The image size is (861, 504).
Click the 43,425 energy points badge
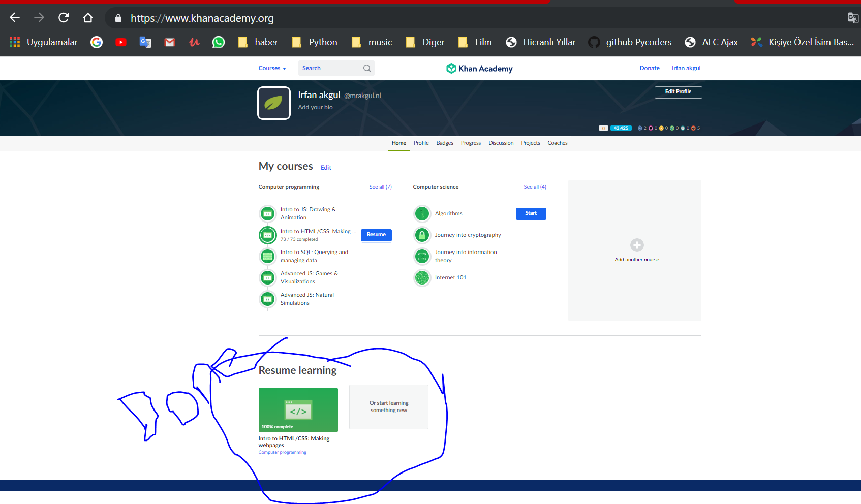tap(621, 128)
